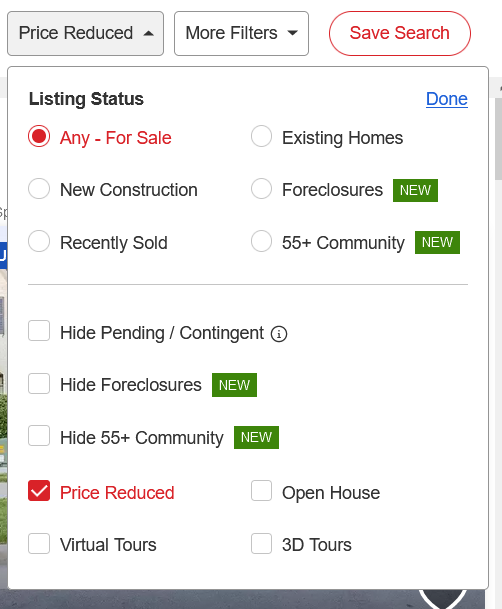Click the Save Search button

click(400, 33)
